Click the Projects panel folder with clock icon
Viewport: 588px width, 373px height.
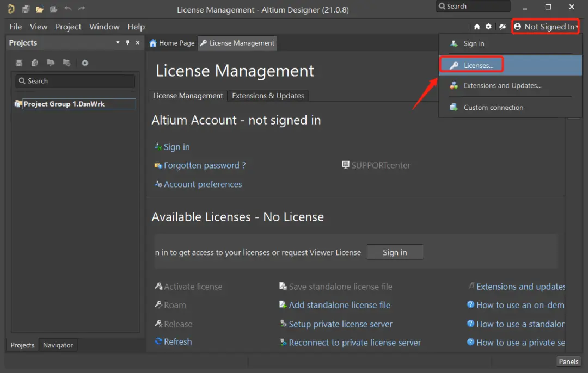point(67,63)
